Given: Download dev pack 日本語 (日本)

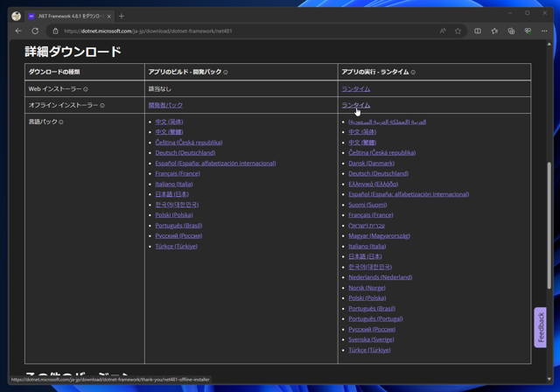Looking at the screenshot, I should pyautogui.click(x=171, y=194).
